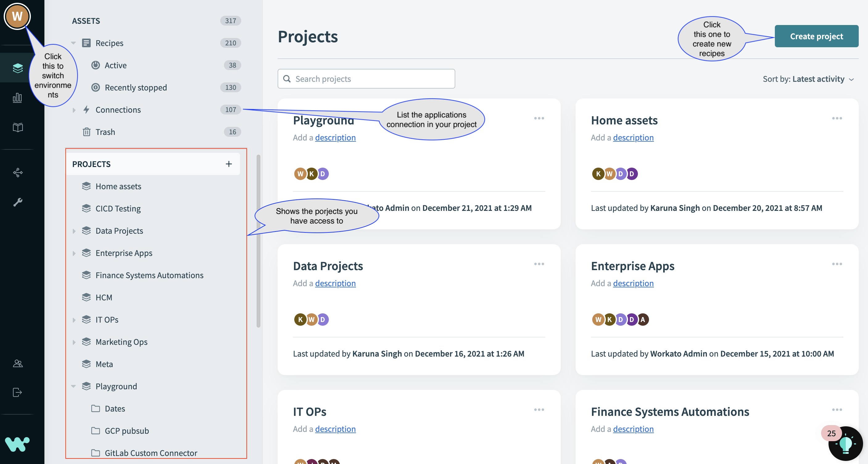Image resolution: width=868 pixels, height=464 pixels.
Task: Open the Dashboard bar chart icon in sidebar
Action: coord(17,98)
